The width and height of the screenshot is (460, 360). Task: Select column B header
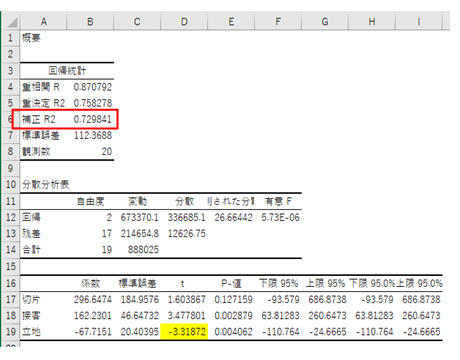(90, 22)
